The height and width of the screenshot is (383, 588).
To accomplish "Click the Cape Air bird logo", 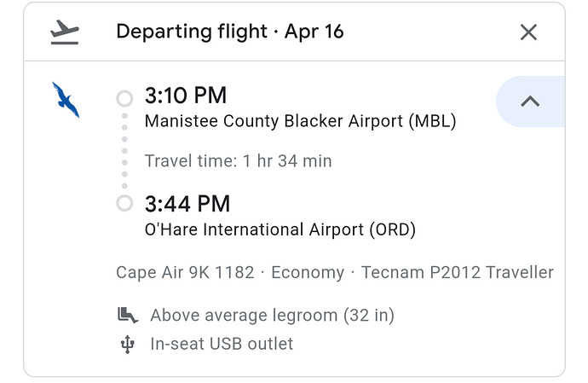I will tap(66, 100).
